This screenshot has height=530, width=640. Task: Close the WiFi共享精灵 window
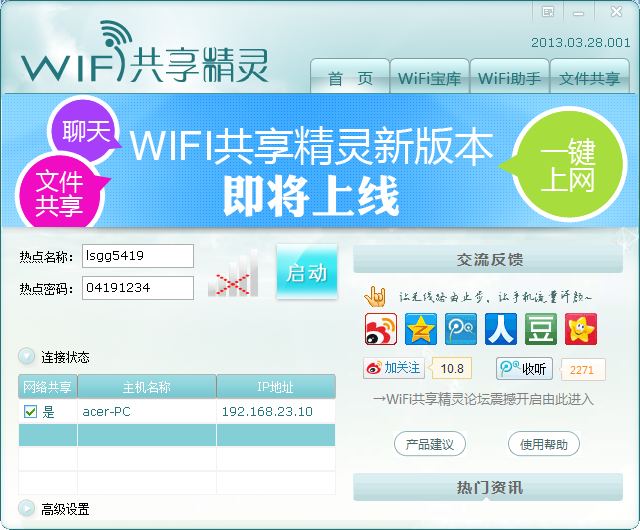tap(616, 12)
